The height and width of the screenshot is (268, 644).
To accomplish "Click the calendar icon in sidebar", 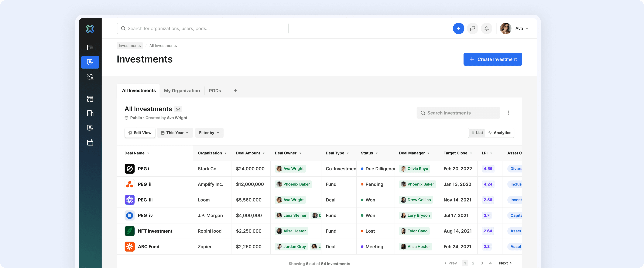I will [90, 142].
